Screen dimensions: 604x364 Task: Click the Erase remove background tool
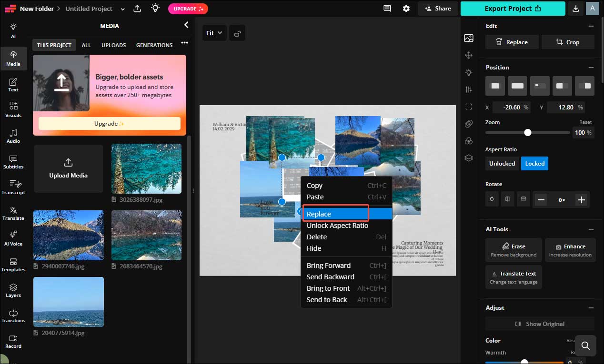tap(513, 250)
